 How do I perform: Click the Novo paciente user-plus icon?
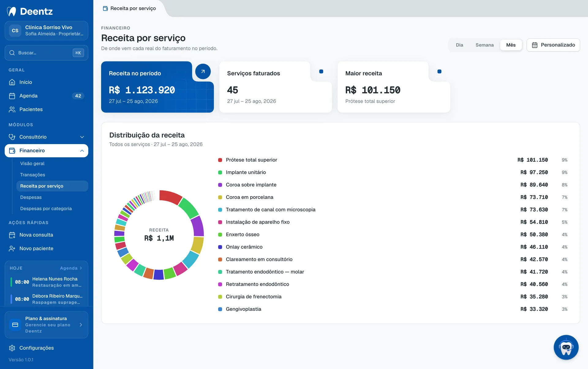pos(12,248)
